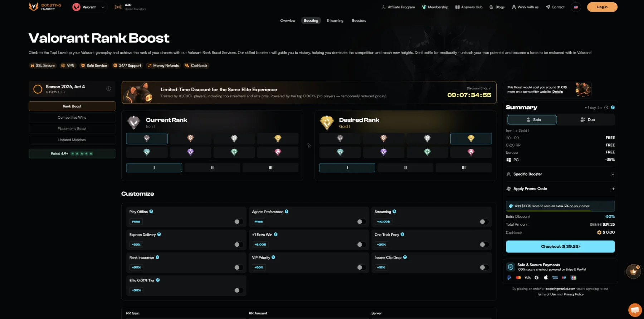Image resolution: width=644 pixels, height=319 pixels.
Task: Expand Apply Promo Code with the plus
Action: (x=613, y=189)
